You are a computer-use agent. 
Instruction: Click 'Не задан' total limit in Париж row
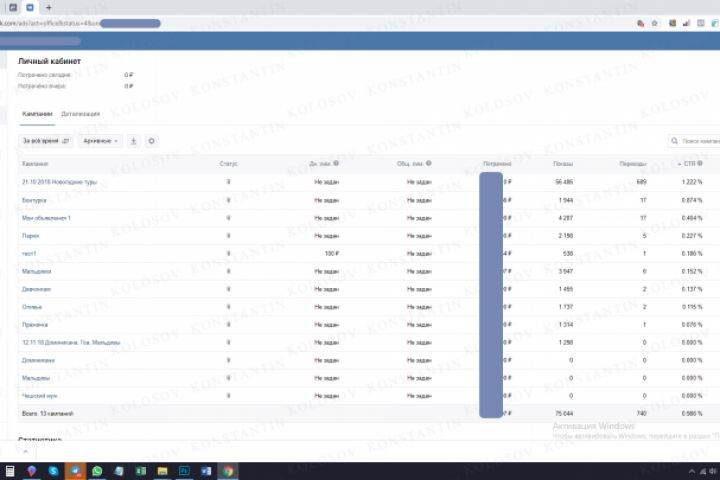pos(419,236)
